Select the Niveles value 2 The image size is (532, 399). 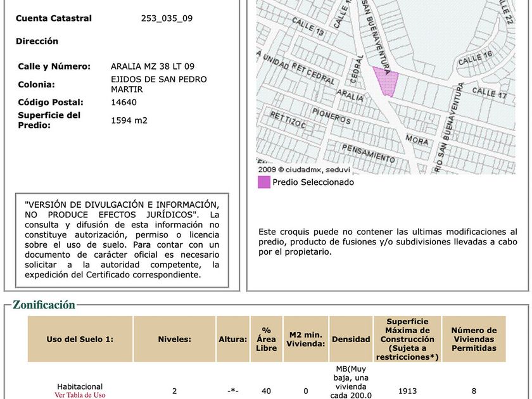174,391
